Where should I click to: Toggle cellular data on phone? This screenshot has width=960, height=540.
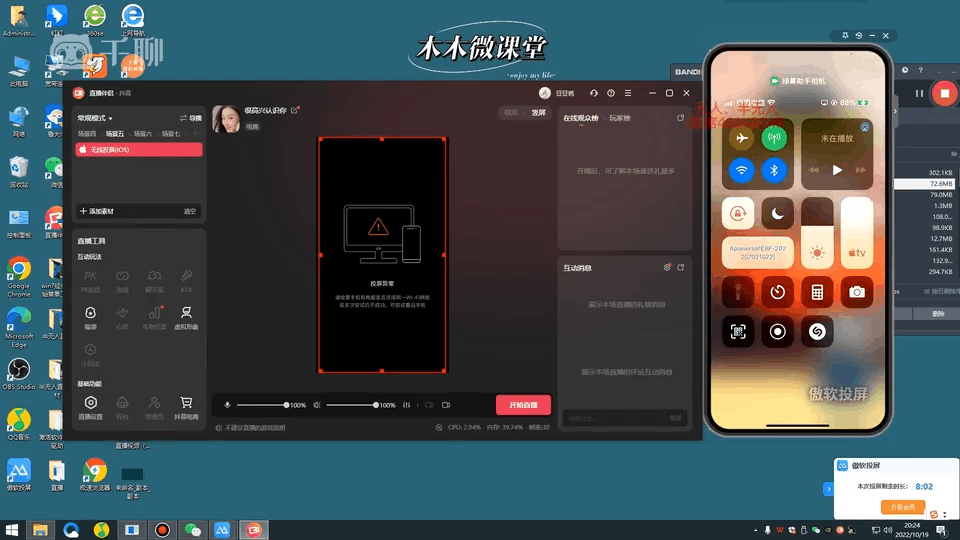774,138
